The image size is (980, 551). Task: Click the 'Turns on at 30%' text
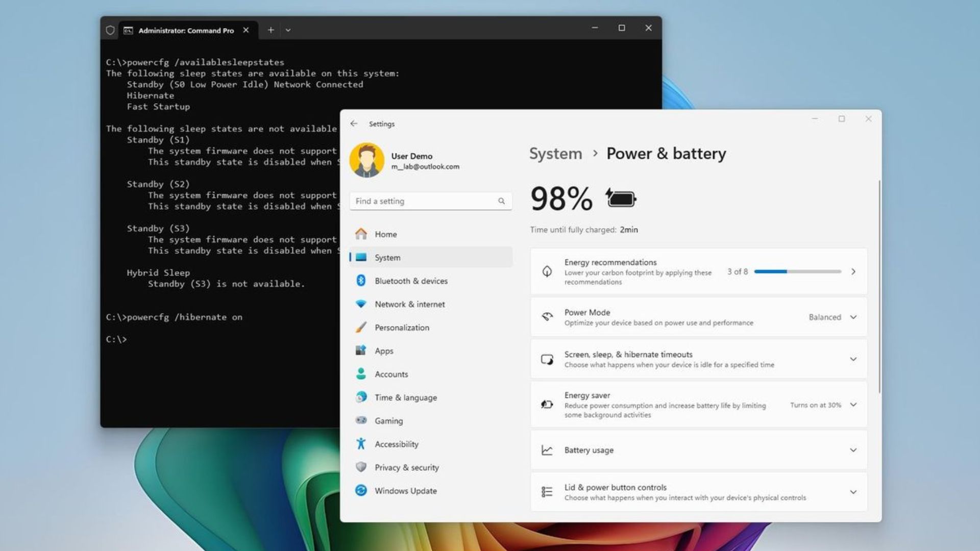(815, 405)
